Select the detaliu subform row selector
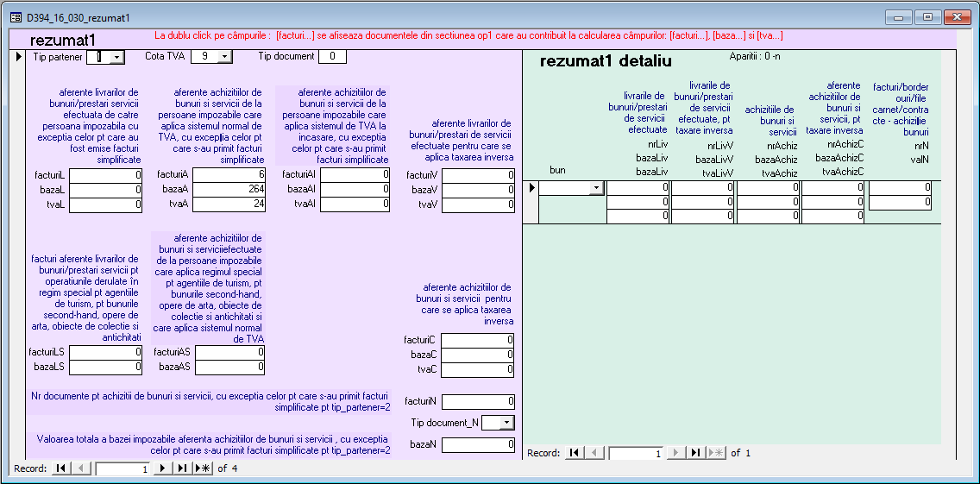The image size is (980, 484). [531, 187]
